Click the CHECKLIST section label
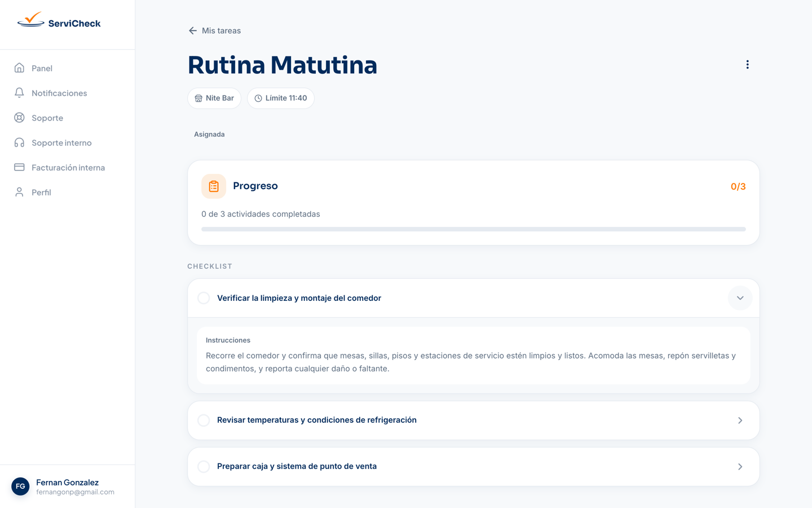 (210, 266)
